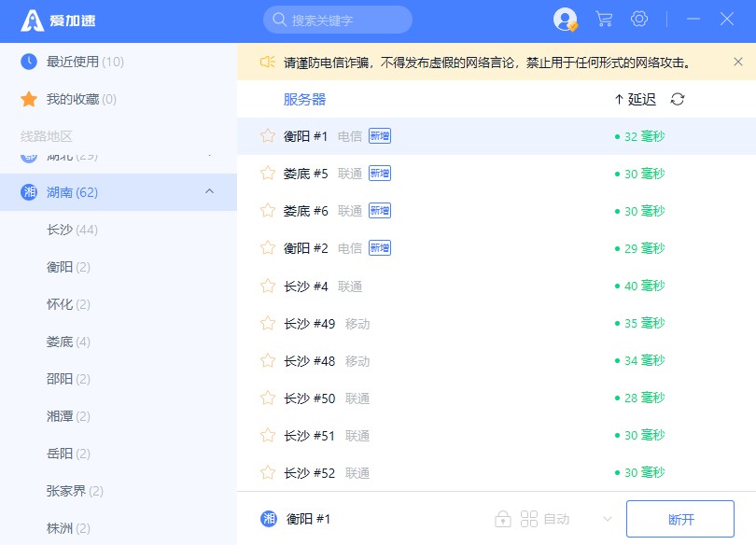
Task: Click the clock icon for 最近使用
Action: pos(29,62)
